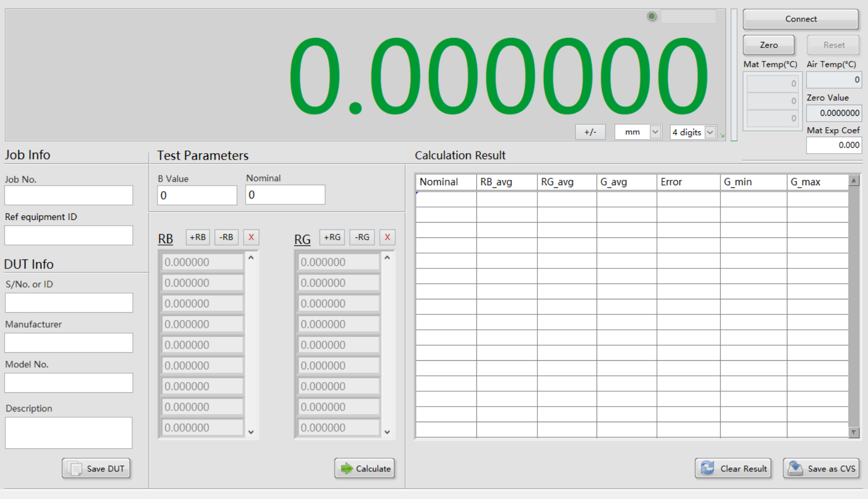Viewport: 868px width, 499px height.
Task: Click the Job No. input field
Action: pos(69,195)
